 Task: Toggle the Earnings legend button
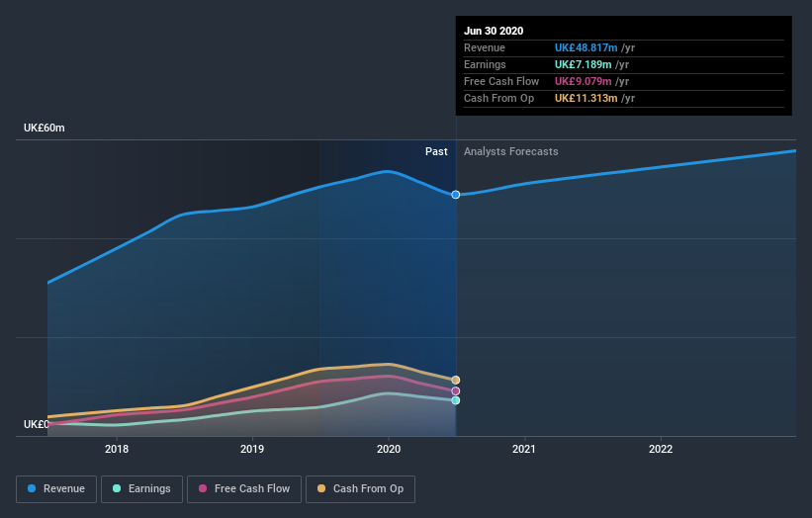[x=141, y=489]
